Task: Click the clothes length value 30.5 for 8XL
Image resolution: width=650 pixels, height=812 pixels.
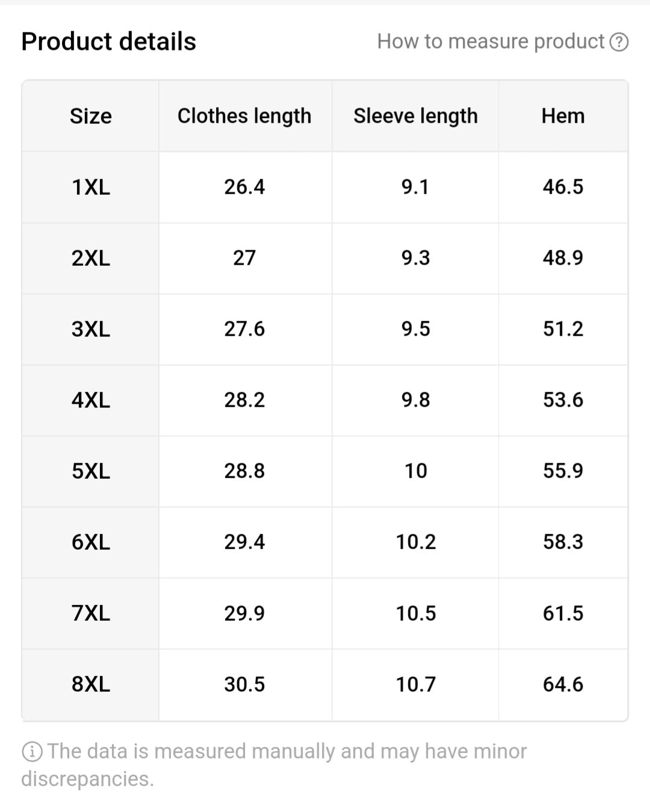Action: pos(244,684)
